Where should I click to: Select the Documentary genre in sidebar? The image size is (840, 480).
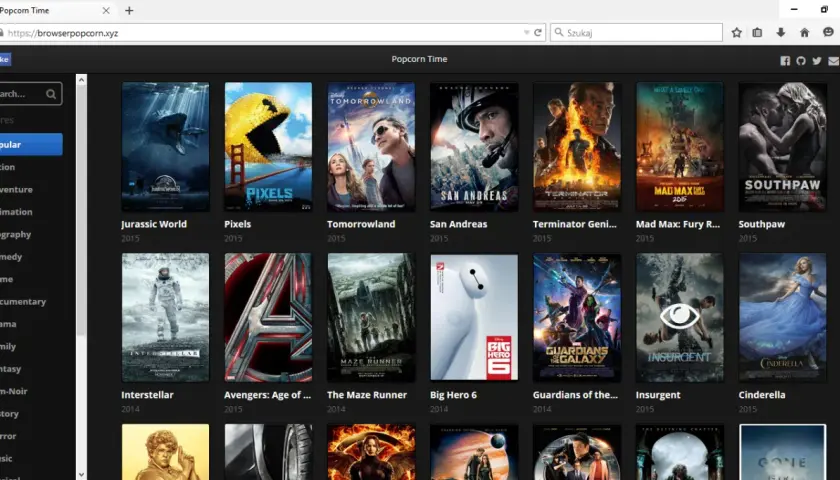23,302
